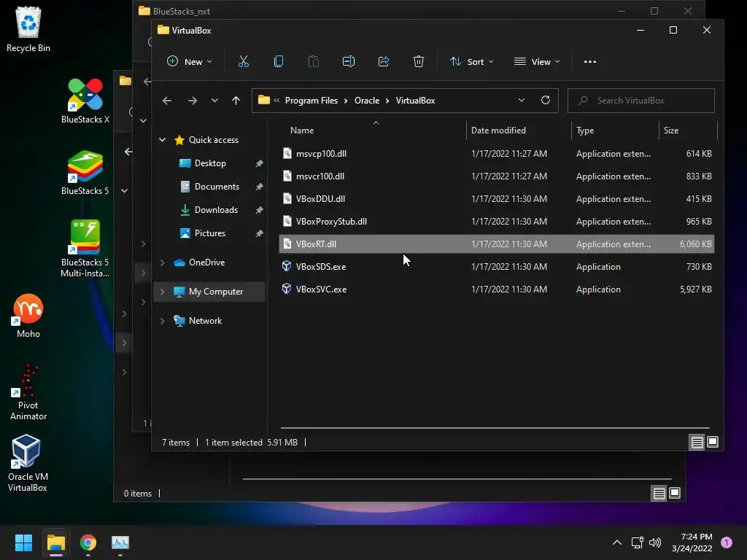The height and width of the screenshot is (560, 747).
Task: Open Pictures in Quick access
Action: point(209,233)
